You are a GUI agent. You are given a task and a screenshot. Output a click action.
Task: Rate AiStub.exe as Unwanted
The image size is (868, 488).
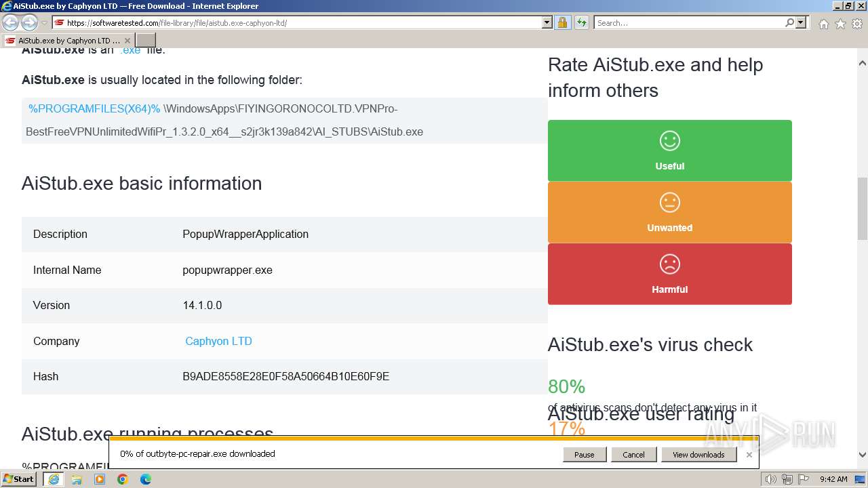click(x=670, y=212)
